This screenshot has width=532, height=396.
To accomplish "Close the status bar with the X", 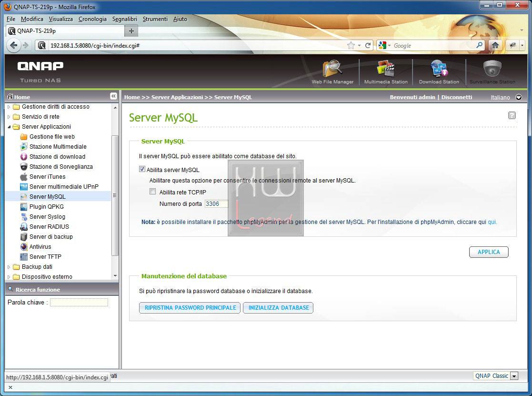I will coord(10,387).
